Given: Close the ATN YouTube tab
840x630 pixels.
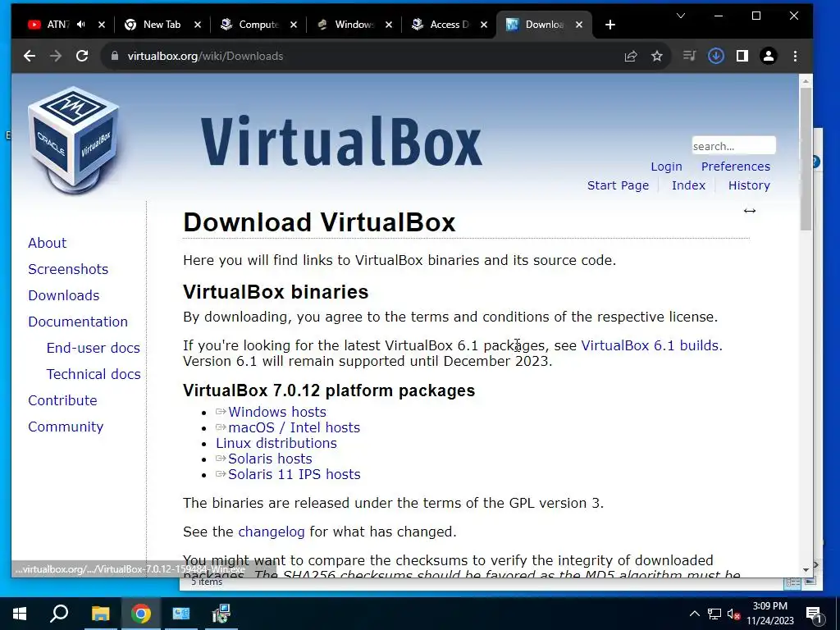Looking at the screenshot, I should (102, 25).
